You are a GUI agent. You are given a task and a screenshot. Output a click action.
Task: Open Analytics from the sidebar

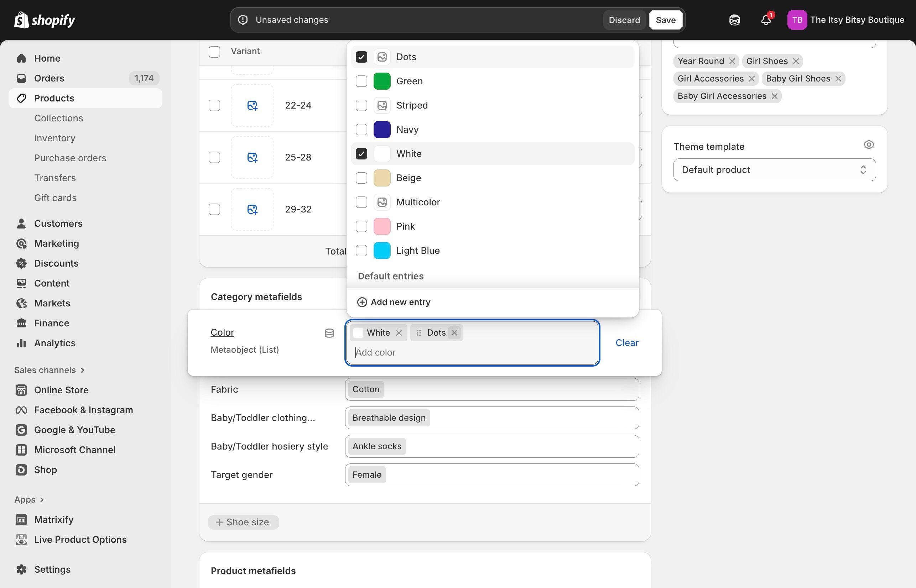54,343
